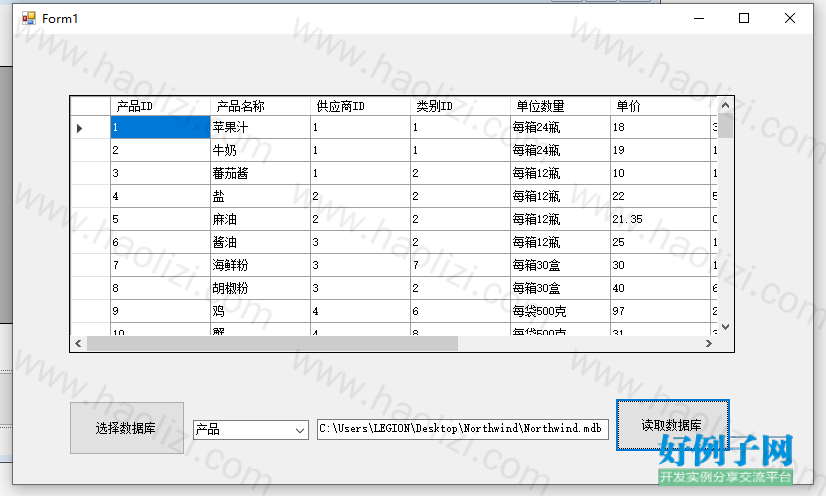Select the 类别ID cell of 海鲜粉 row
Screen dimensions: 826x496
pyautogui.click(x=460, y=265)
